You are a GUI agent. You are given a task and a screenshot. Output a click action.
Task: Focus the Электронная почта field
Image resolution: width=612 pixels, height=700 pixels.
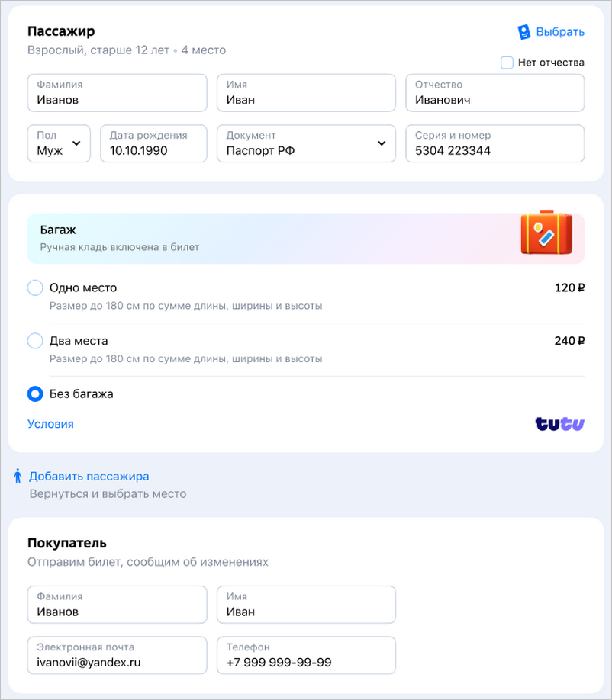(117, 655)
